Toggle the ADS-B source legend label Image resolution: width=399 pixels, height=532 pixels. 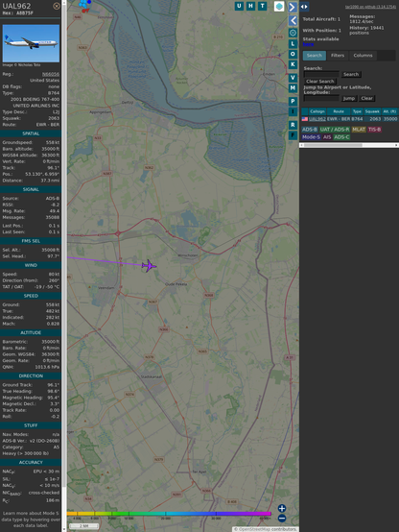click(x=310, y=130)
